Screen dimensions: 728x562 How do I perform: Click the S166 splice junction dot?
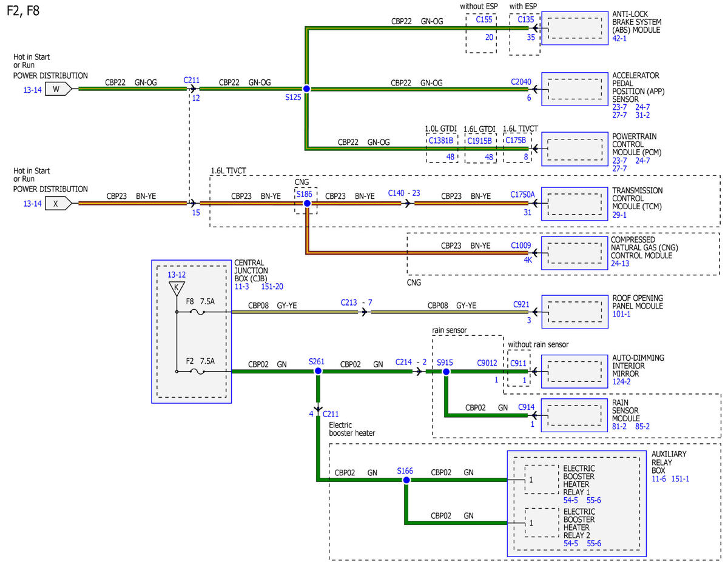(406, 480)
